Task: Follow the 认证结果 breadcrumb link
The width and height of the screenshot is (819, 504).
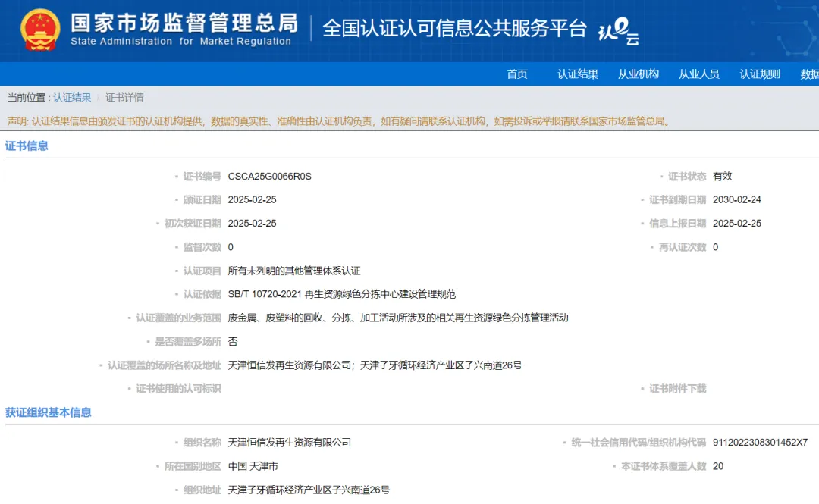Action: (x=72, y=98)
